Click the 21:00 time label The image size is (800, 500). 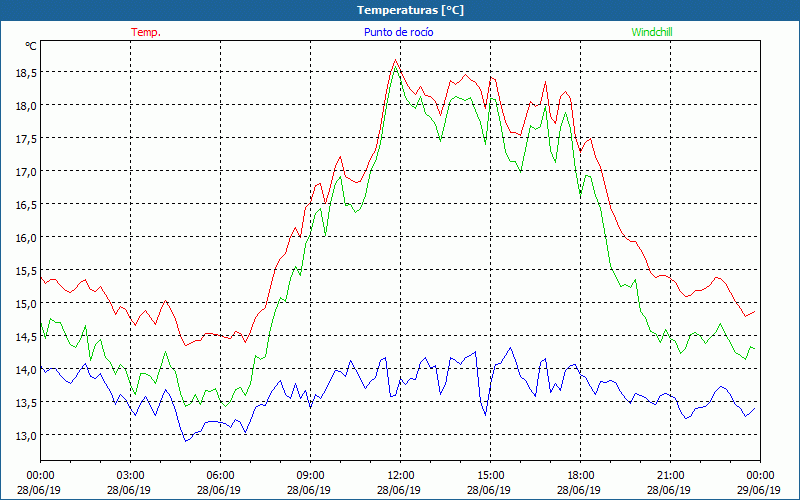pyautogui.click(x=670, y=476)
